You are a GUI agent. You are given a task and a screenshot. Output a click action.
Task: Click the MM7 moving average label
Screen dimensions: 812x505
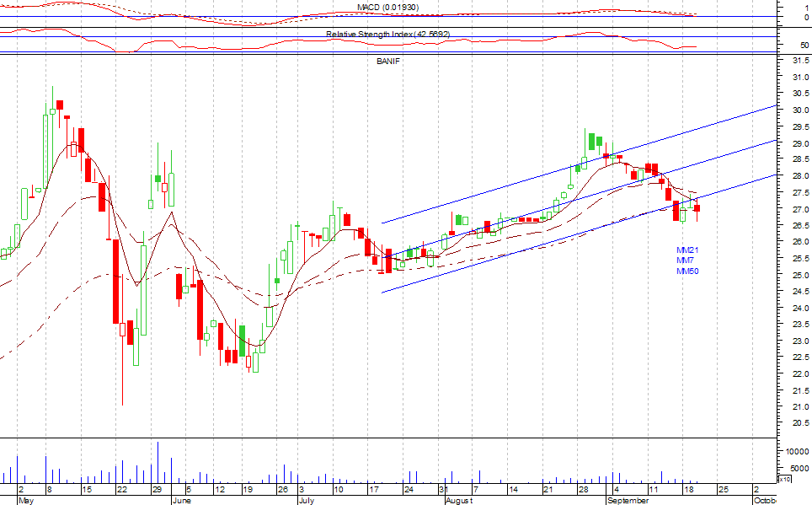pyautogui.click(x=685, y=261)
